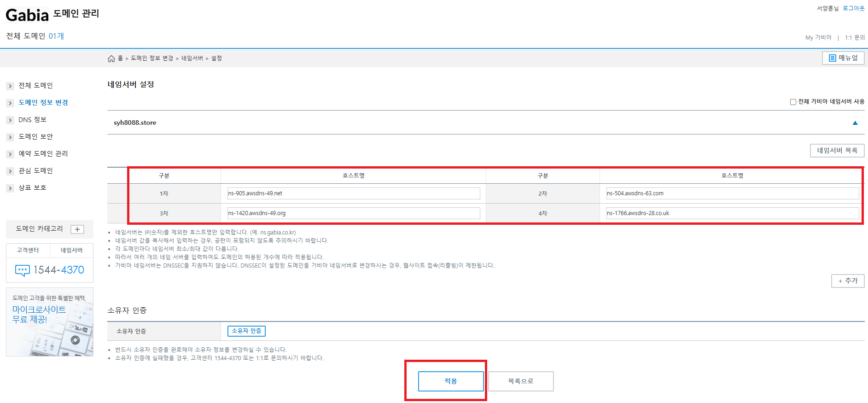Click the 1544-4370 phone number

[59, 270]
